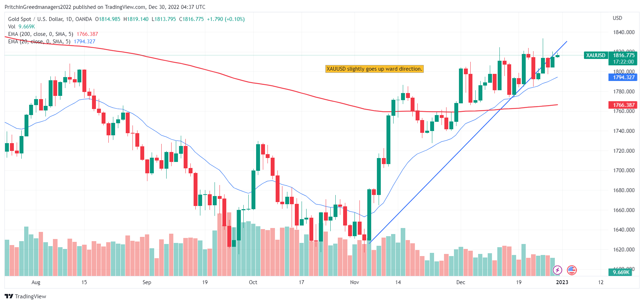Click the 1700.000 price axis label
644x304 pixels.
(624, 170)
